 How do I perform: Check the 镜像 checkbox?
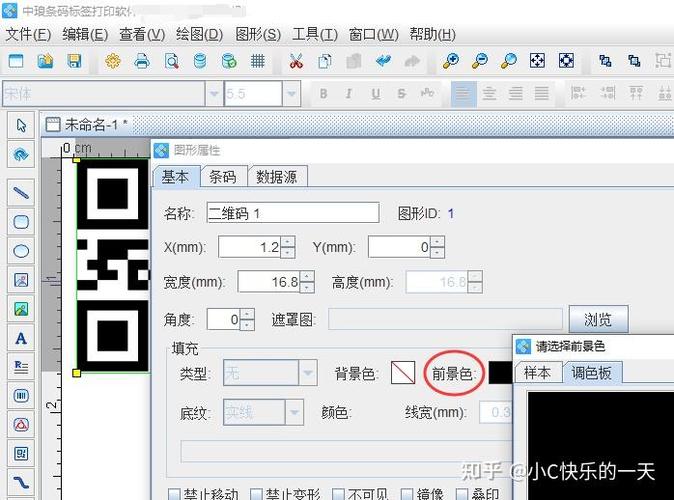click(406, 494)
